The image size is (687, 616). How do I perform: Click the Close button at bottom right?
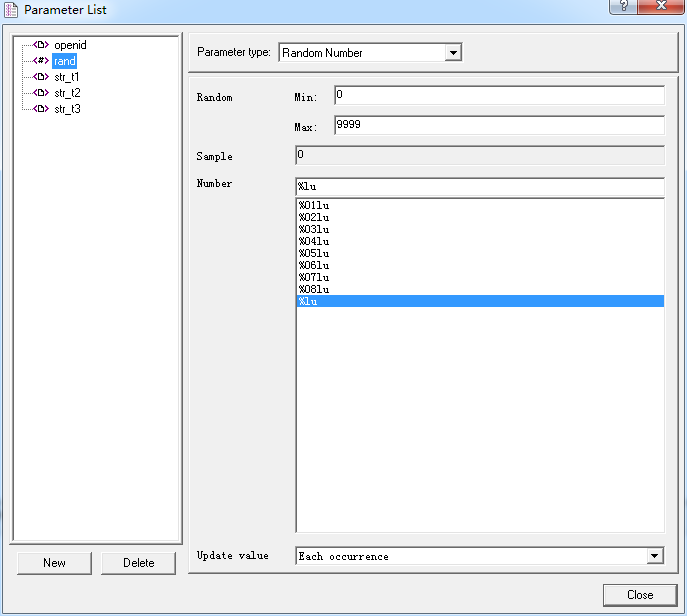tap(640, 595)
